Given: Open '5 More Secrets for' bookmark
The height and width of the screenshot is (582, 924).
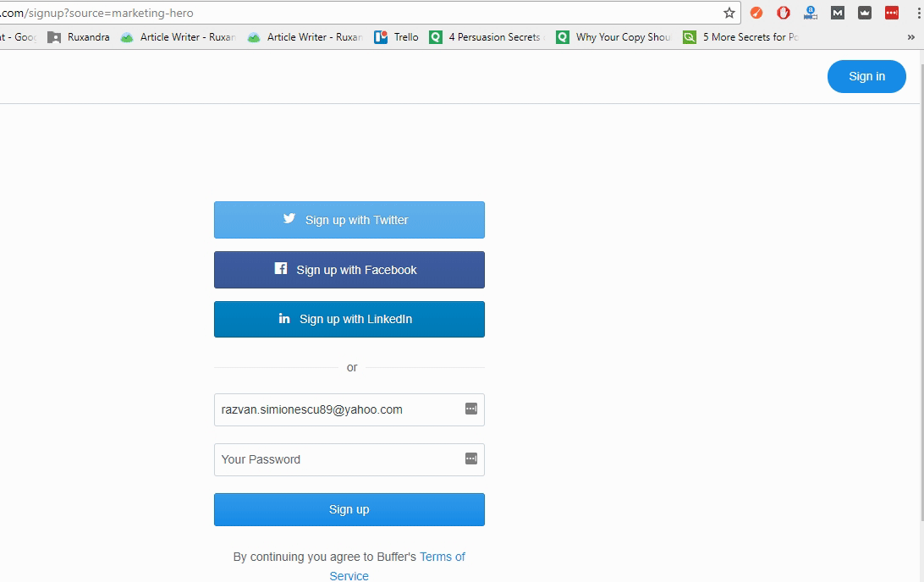Looking at the screenshot, I should point(740,37).
